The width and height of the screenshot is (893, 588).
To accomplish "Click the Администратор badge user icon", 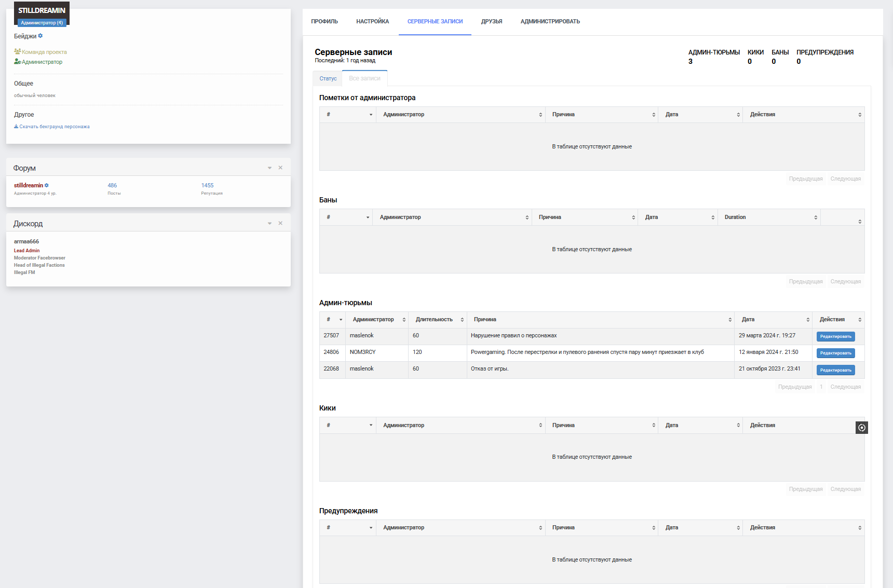I will pos(18,61).
